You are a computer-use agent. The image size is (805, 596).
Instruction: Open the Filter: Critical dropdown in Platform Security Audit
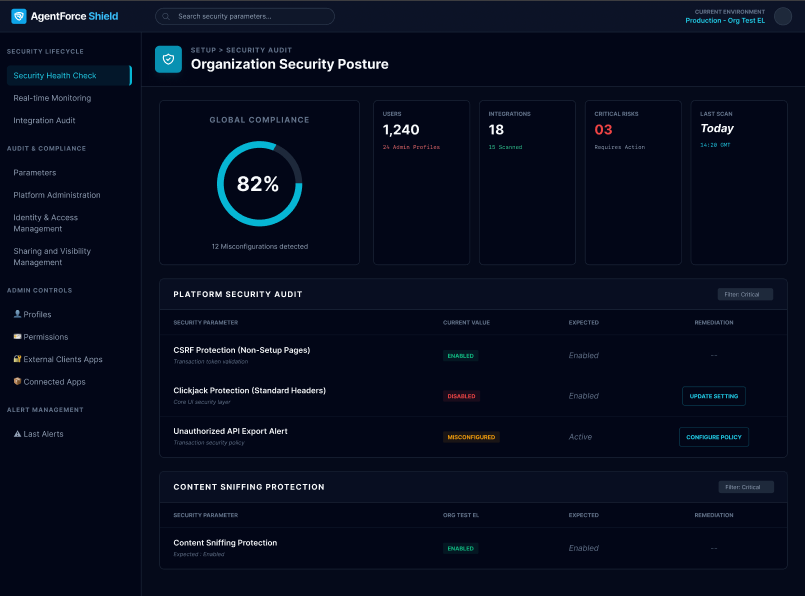[x=745, y=294]
